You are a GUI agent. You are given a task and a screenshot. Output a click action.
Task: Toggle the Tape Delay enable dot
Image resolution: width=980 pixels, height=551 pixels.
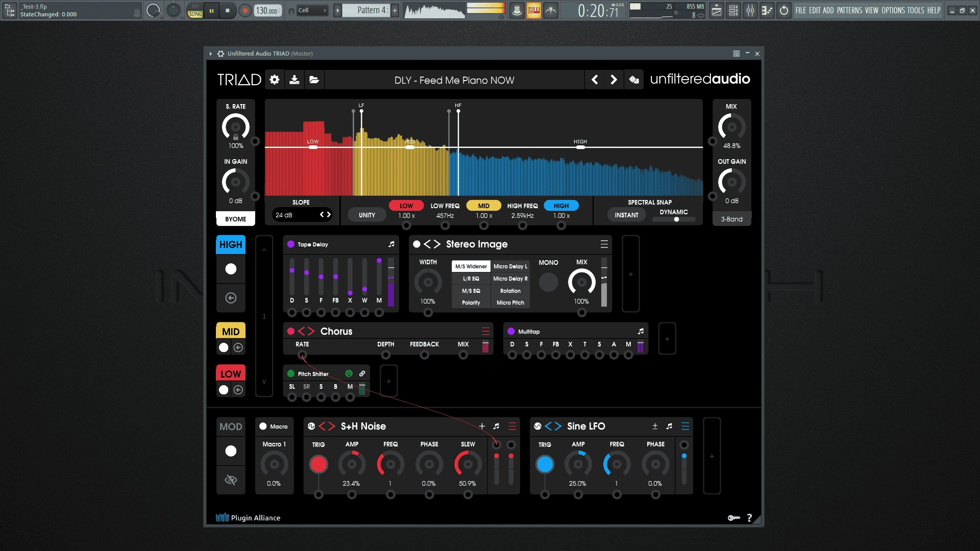click(291, 244)
